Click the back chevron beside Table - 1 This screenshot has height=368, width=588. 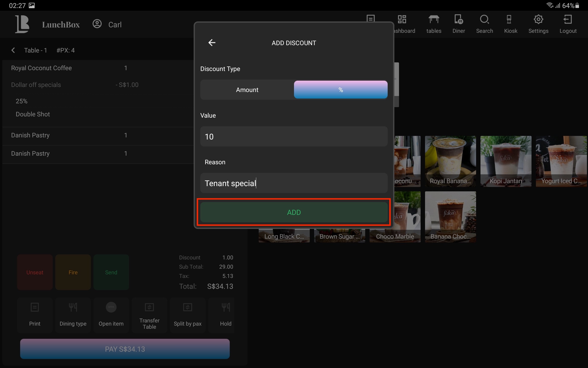point(13,50)
